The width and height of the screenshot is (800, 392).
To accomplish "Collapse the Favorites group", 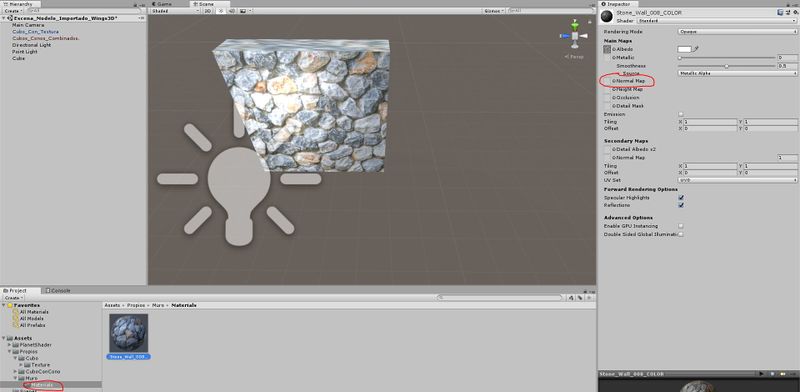I will coord(4,305).
